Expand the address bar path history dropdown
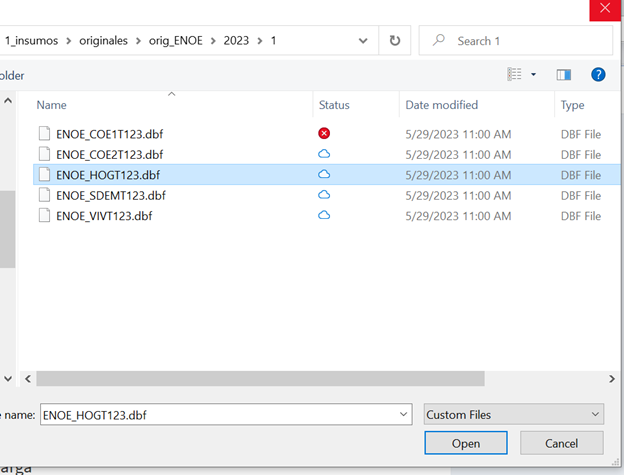This screenshot has height=475, width=624. click(x=362, y=41)
